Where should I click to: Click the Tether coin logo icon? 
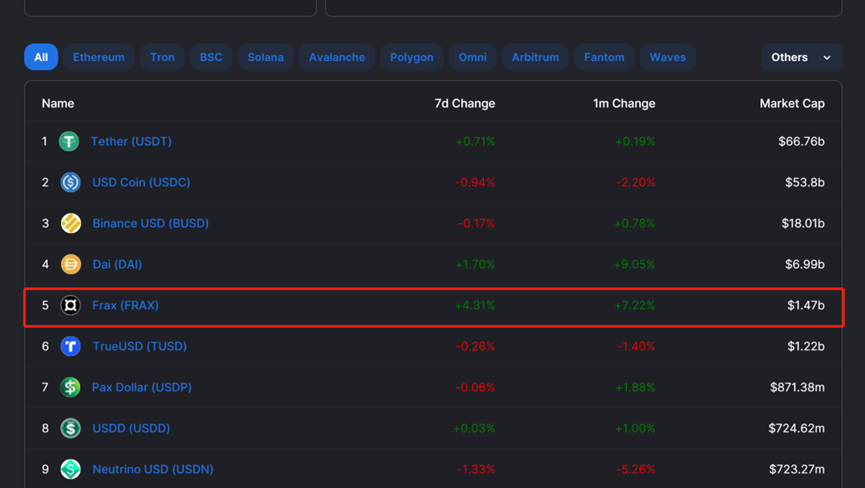click(x=69, y=141)
